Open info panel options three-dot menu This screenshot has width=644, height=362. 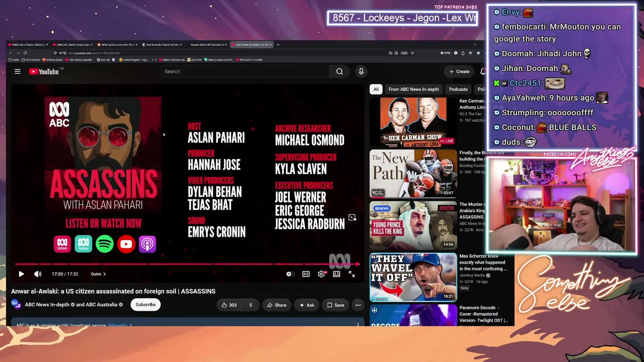[358, 325]
